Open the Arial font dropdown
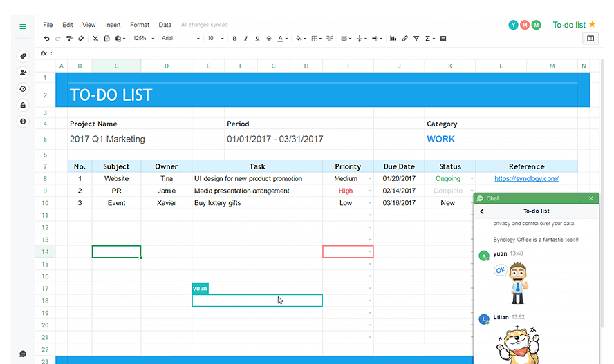This screenshot has height=364, width=614. (180, 38)
